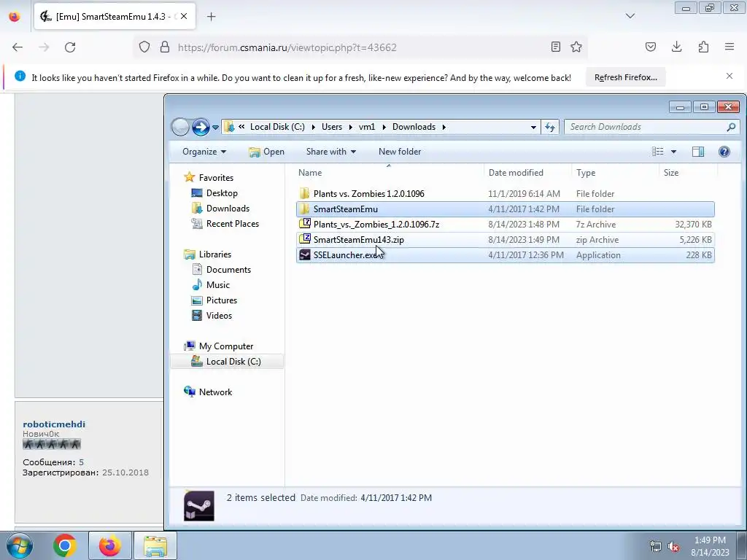The width and height of the screenshot is (747, 560).
Task: Open Libraries in the navigation pane
Action: click(x=215, y=254)
